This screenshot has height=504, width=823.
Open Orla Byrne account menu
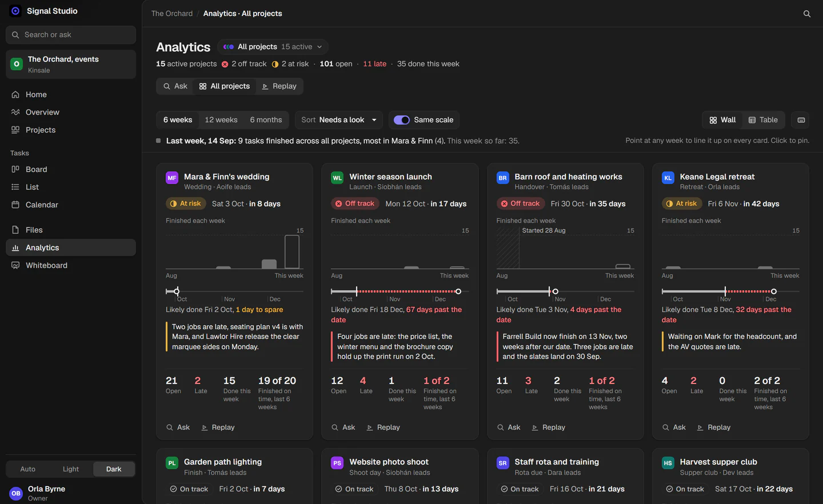[71, 493]
